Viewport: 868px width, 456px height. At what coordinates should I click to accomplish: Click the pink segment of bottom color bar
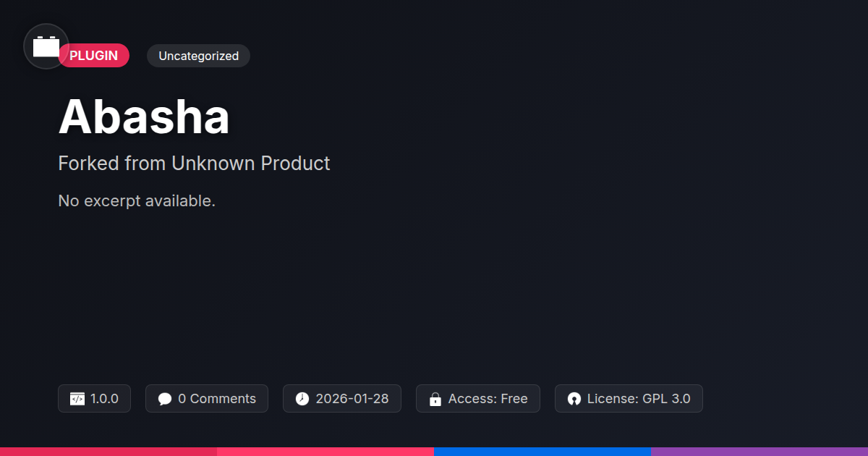(325, 452)
